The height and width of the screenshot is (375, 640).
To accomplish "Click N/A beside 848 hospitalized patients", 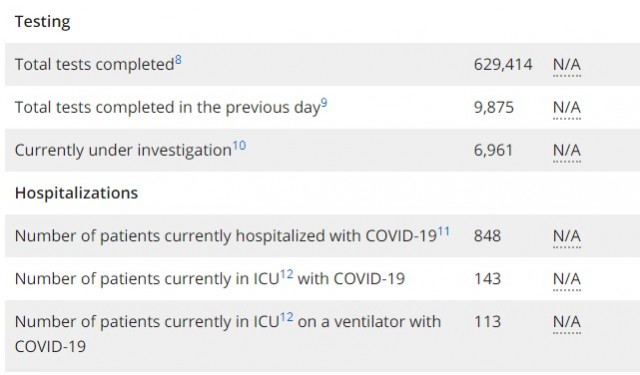I will (x=567, y=237).
